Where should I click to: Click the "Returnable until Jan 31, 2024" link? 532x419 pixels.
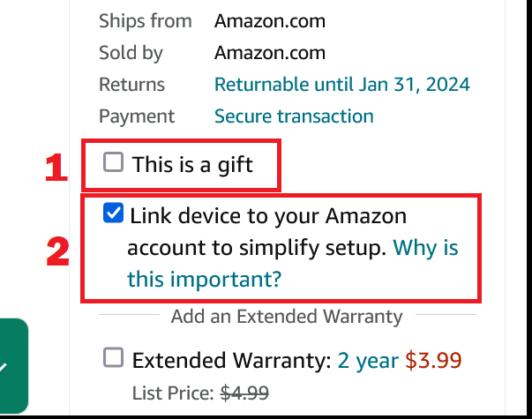coord(341,85)
